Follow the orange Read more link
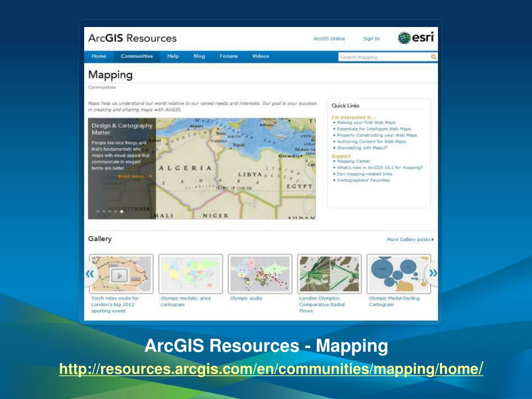The height and width of the screenshot is (399, 532). point(135,176)
